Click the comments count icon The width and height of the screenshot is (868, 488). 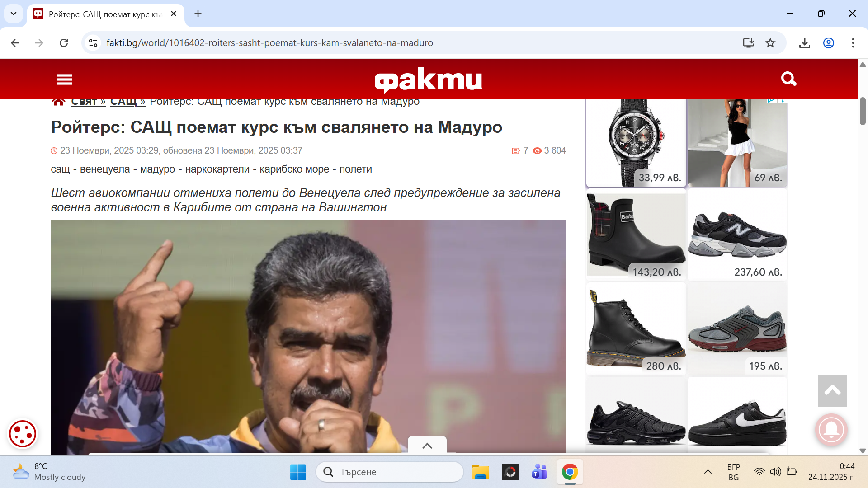[x=516, y=151]
